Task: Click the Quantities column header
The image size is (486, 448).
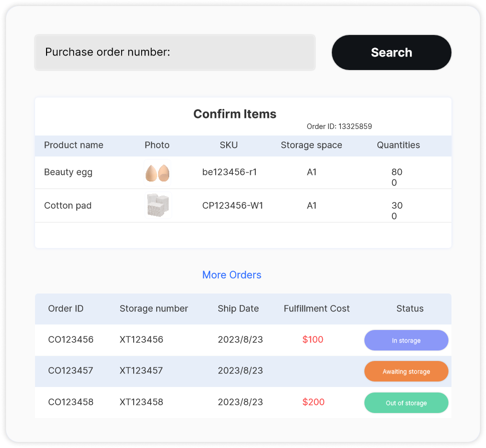Action: point(398,145)
